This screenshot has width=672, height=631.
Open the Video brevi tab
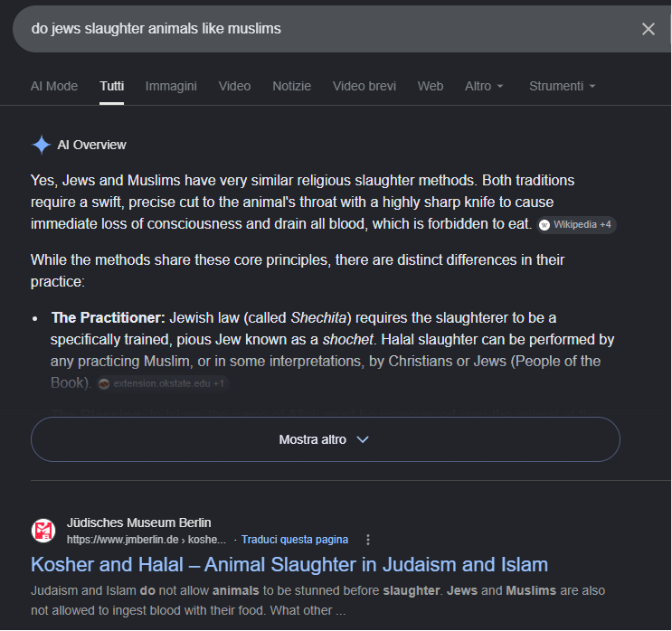[x=364, y=86]
